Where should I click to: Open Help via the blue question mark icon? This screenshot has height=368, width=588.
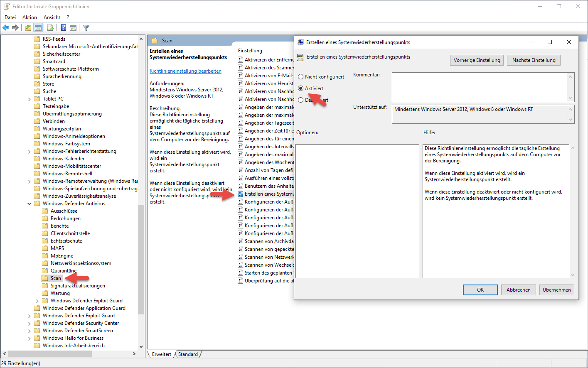(63, 28)
